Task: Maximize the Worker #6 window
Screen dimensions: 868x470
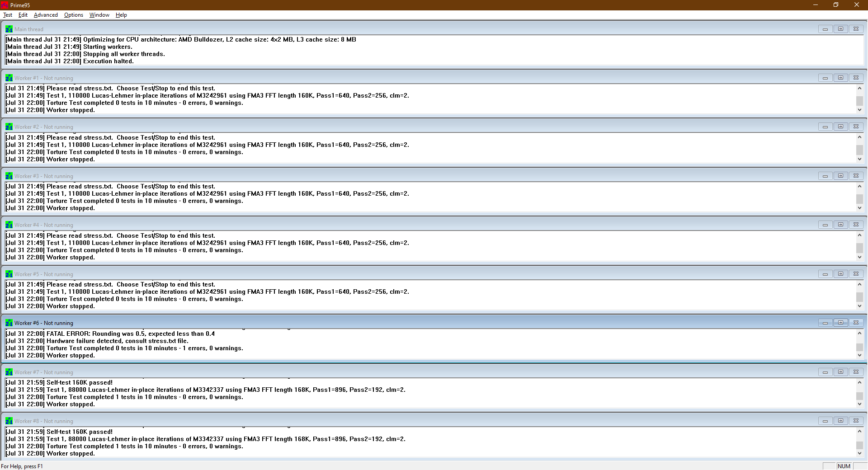Action: click(840, 323)
